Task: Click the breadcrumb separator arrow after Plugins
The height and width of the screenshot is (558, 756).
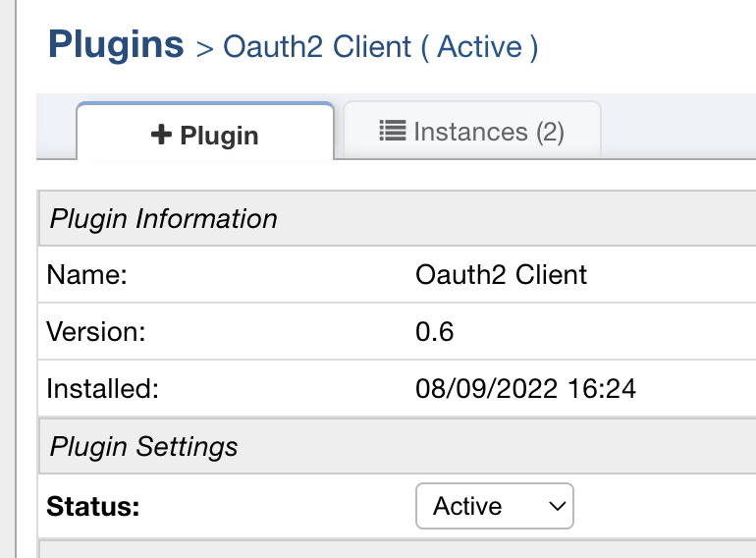Action: [204, 48]
